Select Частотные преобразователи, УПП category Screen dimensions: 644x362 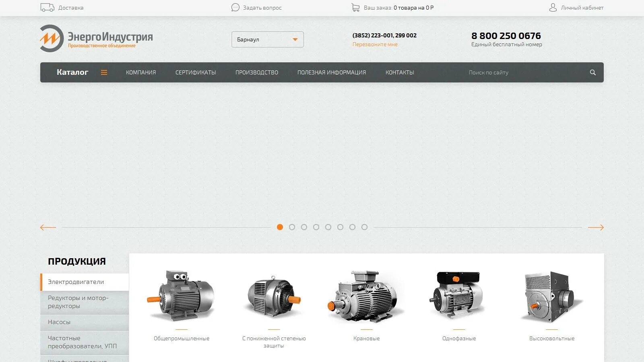pos(85,342)
